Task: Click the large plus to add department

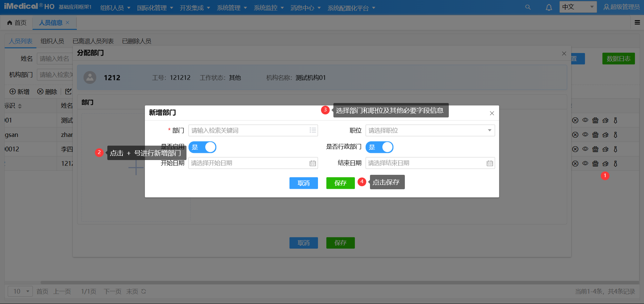Action: [x=136, y=167]
